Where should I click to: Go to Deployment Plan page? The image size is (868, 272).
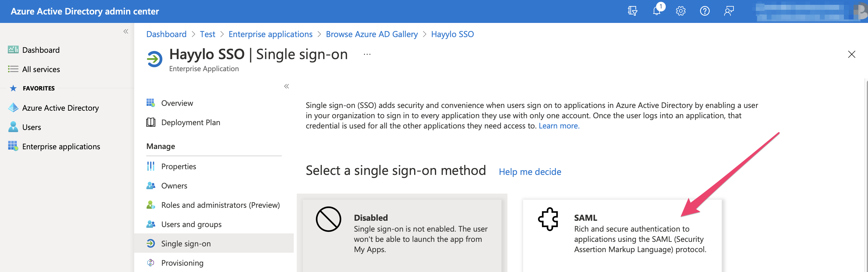(191, 122)
